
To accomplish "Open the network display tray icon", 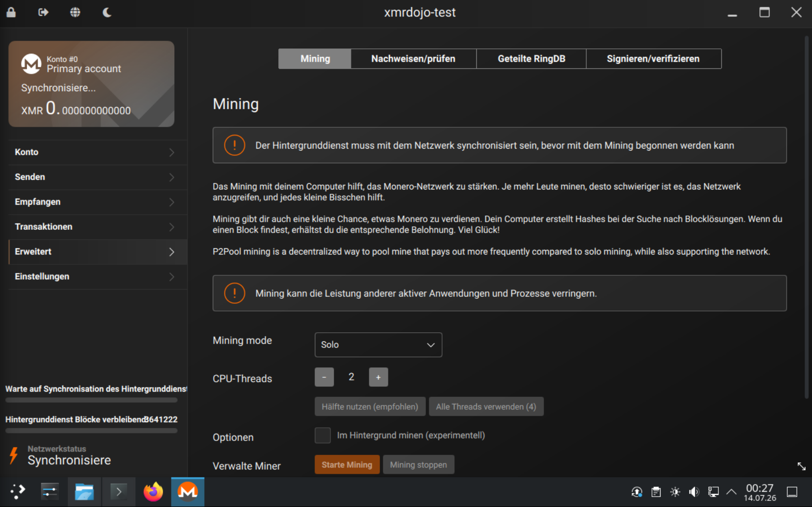I will click(713, 492).
